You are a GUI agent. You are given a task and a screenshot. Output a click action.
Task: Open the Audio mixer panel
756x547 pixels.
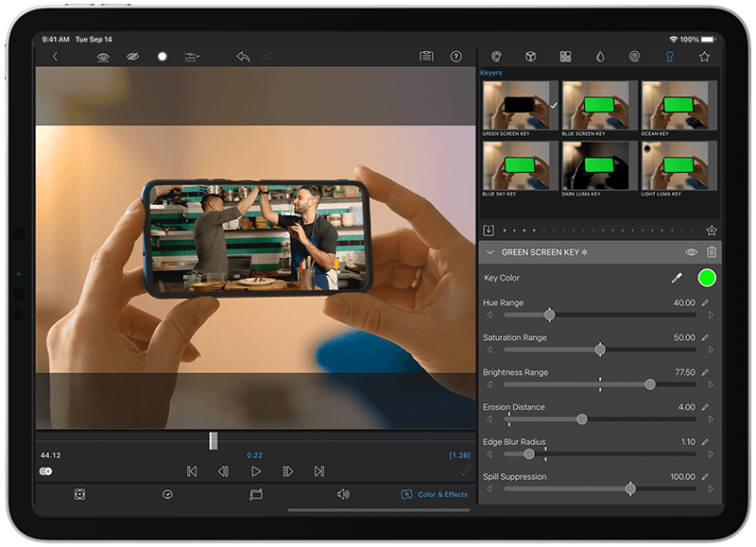[x=344, y=494]
